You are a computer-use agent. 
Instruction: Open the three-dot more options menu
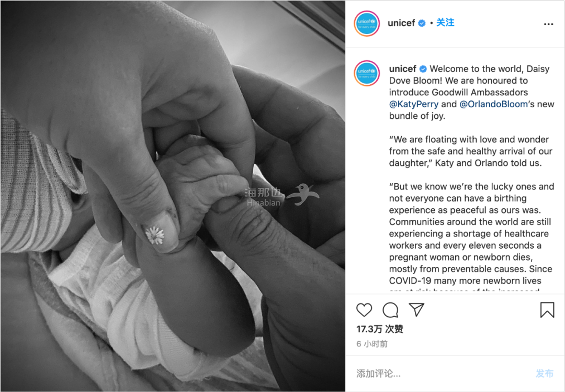coord(548,24)
